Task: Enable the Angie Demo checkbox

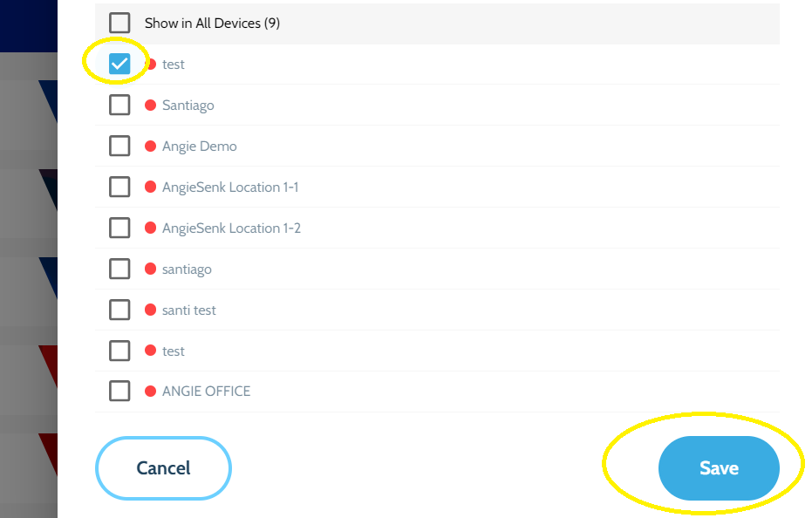Action: point(119,146)
